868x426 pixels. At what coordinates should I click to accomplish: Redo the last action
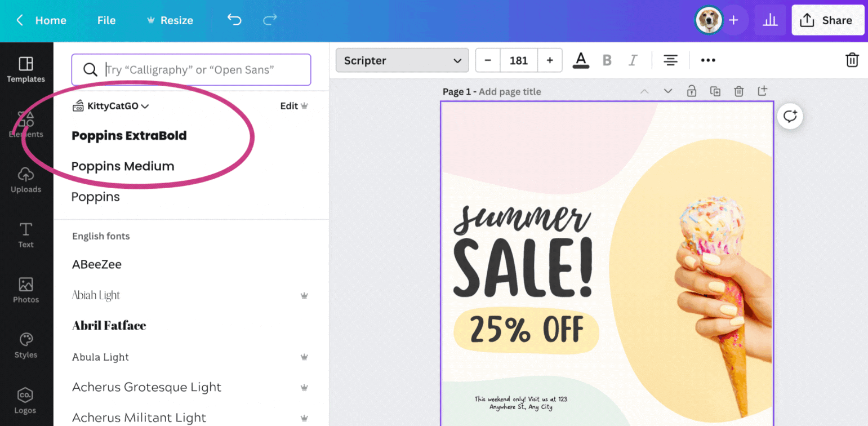point(270,20)
